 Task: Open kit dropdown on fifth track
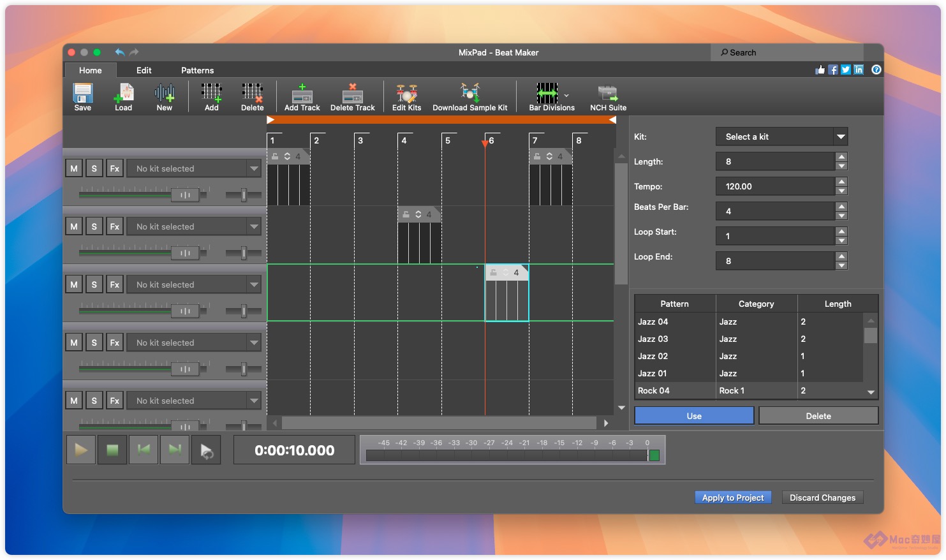click(x=194, y=401)
